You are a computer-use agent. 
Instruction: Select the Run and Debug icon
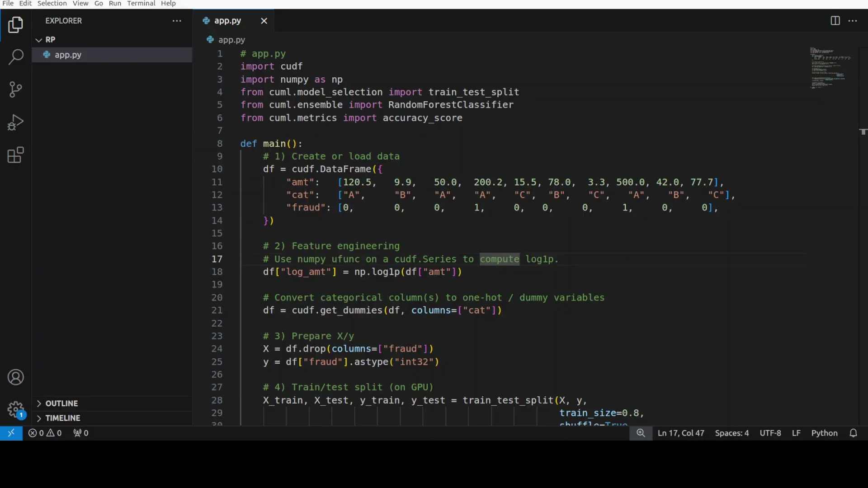point(15,122)
